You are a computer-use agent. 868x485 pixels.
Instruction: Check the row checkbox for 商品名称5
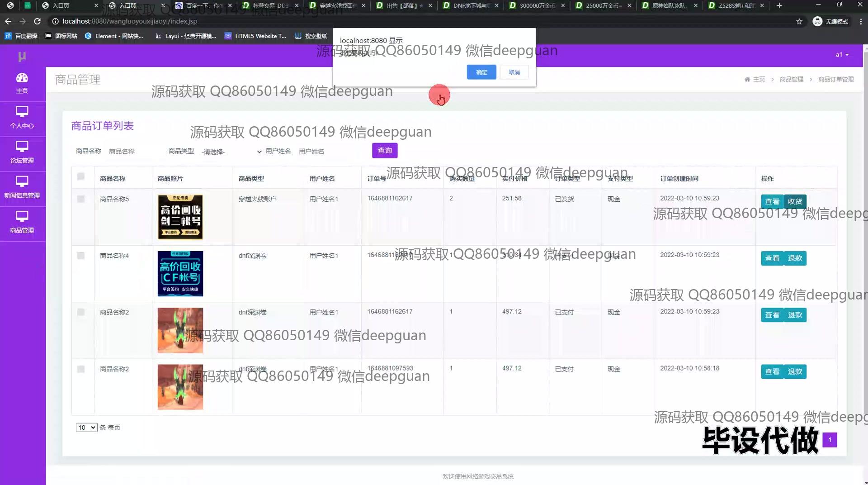[x=81, y=199]
